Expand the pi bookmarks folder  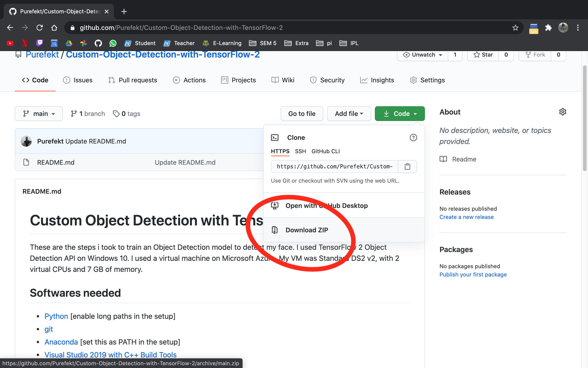pyautogui.click(x=324, y=43)
